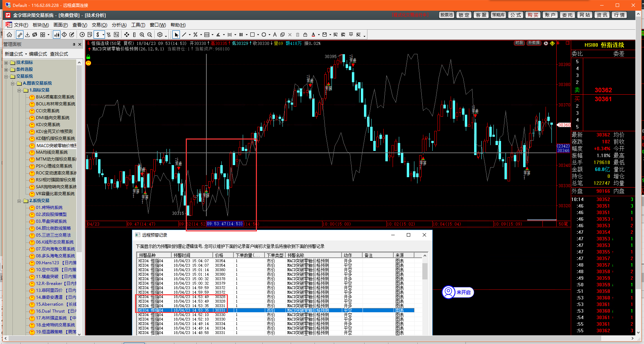Collapse the 交易系统 tree folder
This screenshot has width=644, height=344.
pyautogui.click(x=6, y=76)
